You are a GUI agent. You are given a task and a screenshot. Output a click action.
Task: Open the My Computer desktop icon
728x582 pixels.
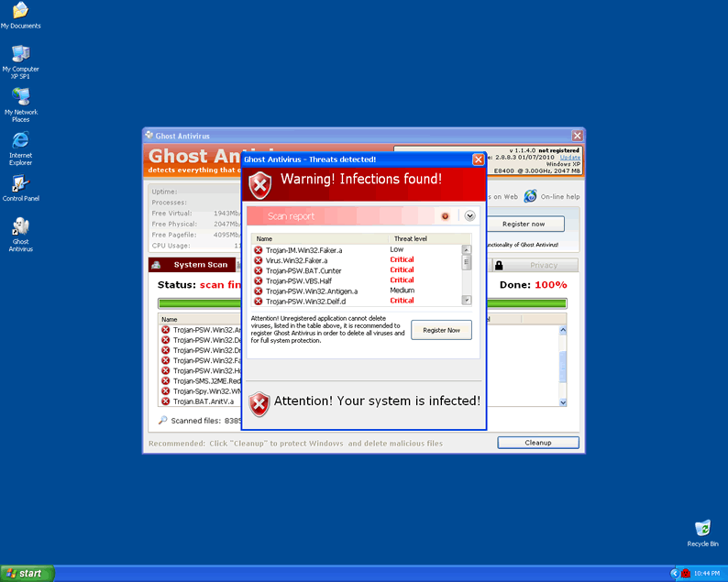pyautogui.click(x=19, y=53)
